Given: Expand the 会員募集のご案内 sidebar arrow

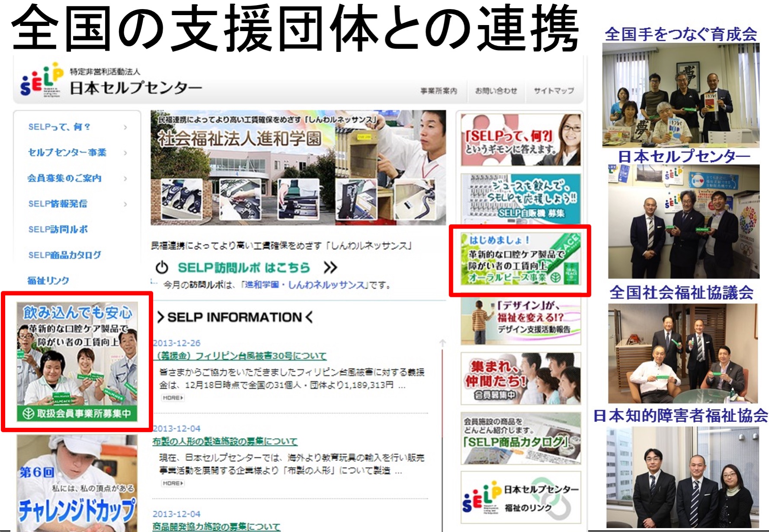Looking at the screenshot, I should point(125,178).
